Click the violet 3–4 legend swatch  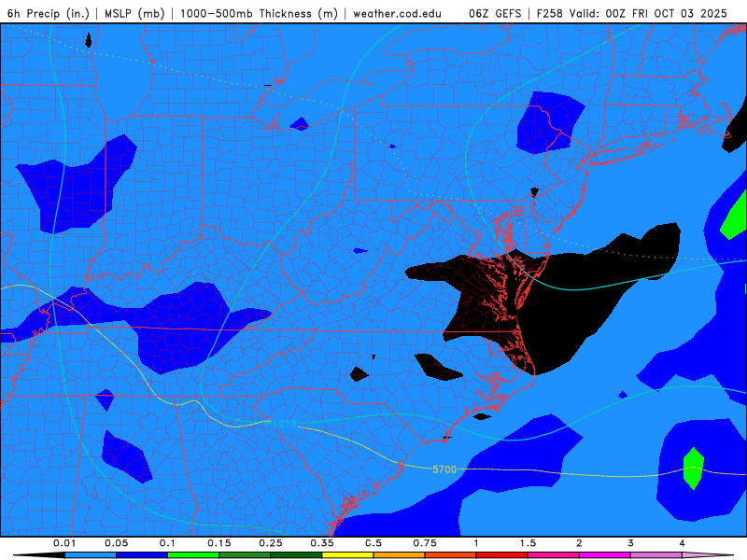pos(656,555)
